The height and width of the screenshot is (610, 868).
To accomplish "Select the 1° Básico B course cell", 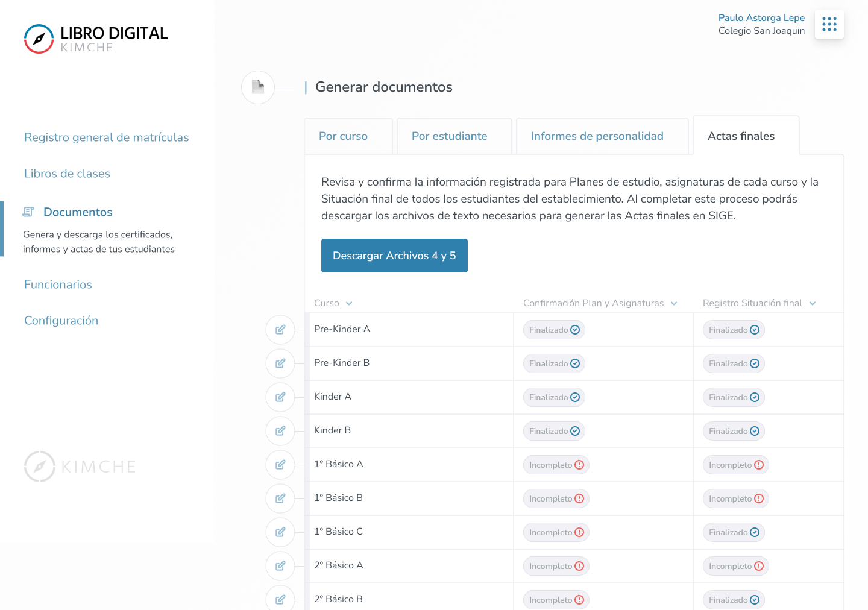I will pos(411,498).
